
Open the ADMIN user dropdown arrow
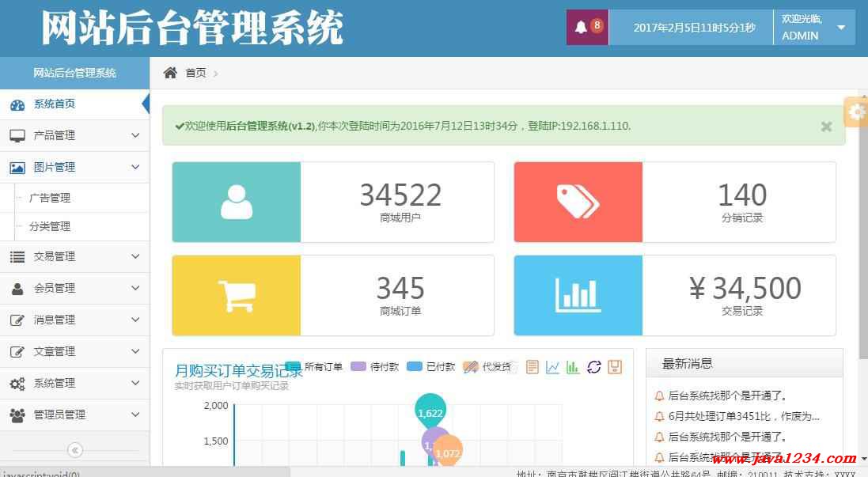click(x=841, y=28)
